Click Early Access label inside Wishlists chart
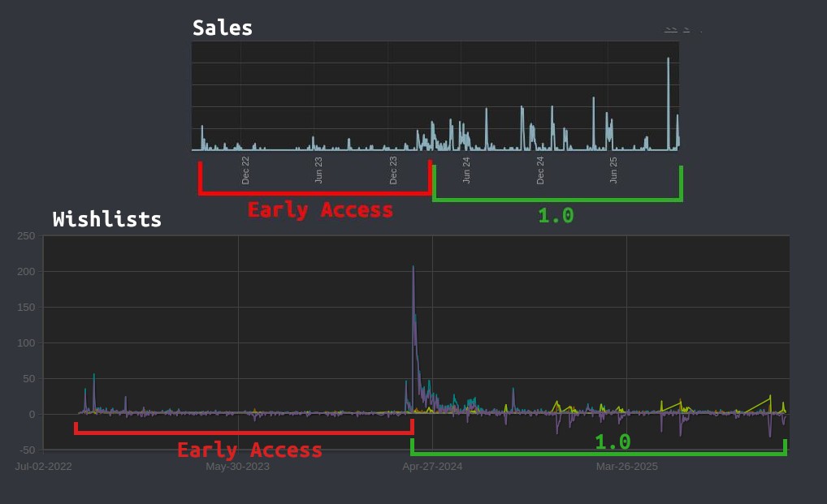The height and width of the screenshot is (504, 827). point(249,450)
